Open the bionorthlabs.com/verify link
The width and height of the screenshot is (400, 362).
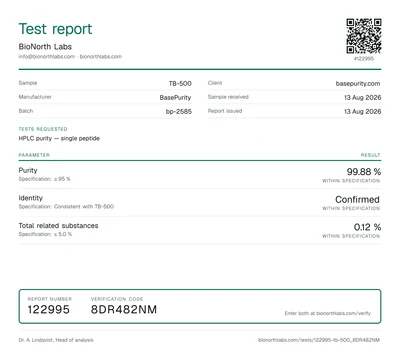(343, 313)
